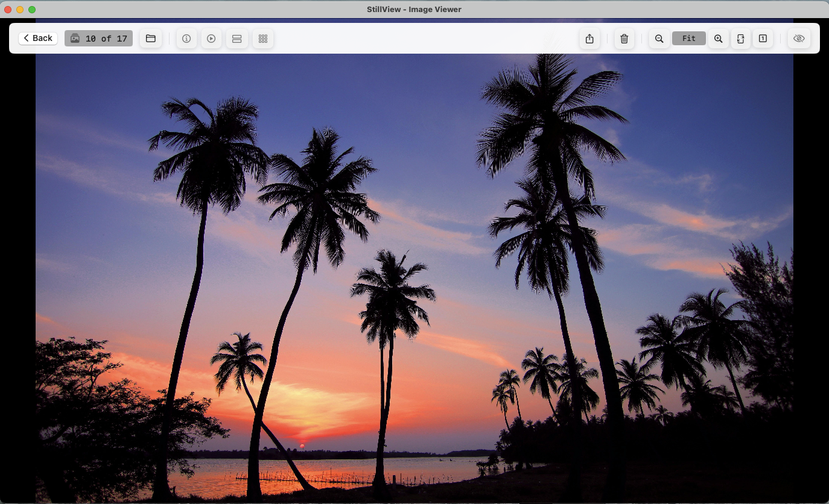Switch to the stacked filmstrip layout
This screenshot has height=504, width=829.
237,39
